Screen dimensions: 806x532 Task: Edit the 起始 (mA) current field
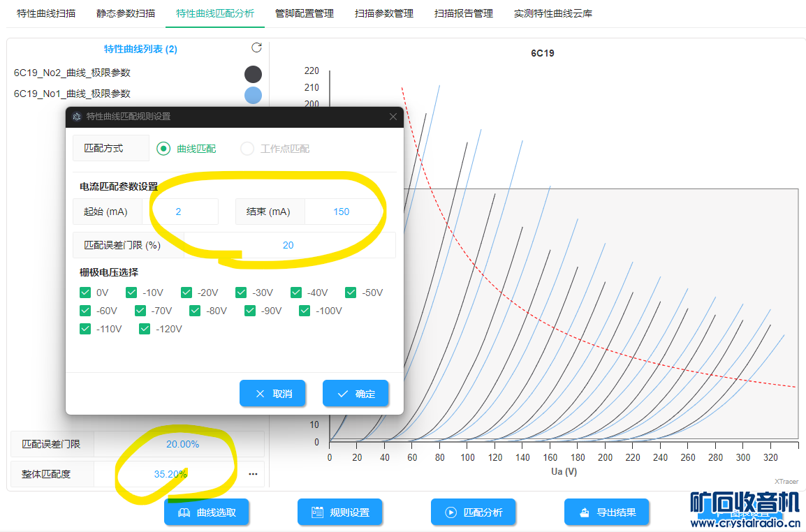(180, 212)
